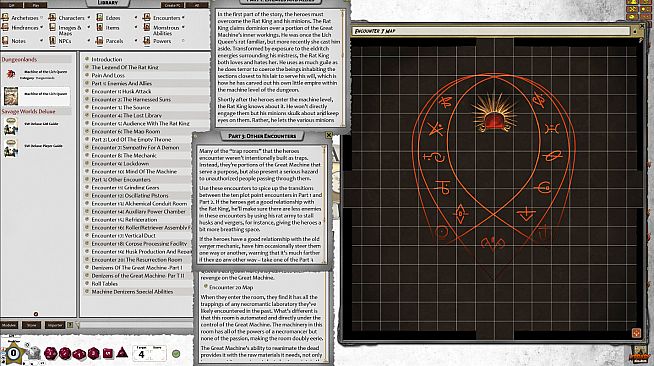Open the Powers library icon
The width and height of the screenshot is (654, 366).
pos(146,41)
